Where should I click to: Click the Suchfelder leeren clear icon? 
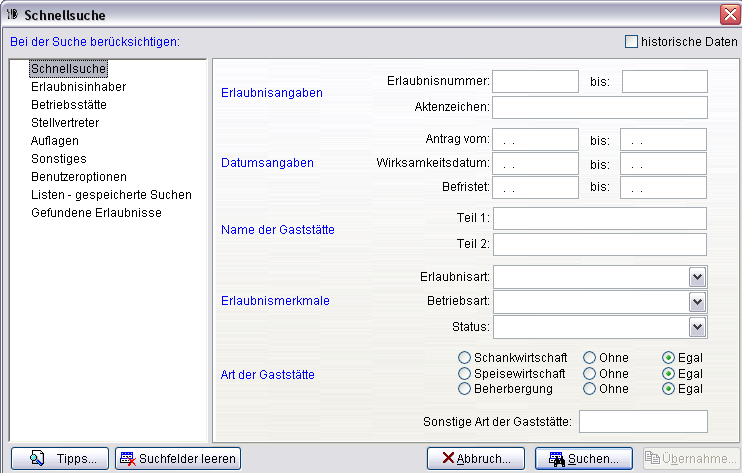127,459
